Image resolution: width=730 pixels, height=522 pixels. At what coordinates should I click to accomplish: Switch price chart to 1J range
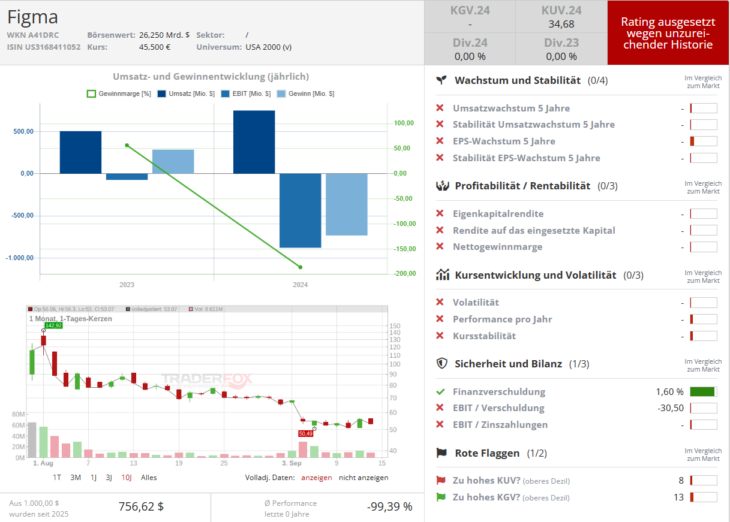click(x=94, y=478)
